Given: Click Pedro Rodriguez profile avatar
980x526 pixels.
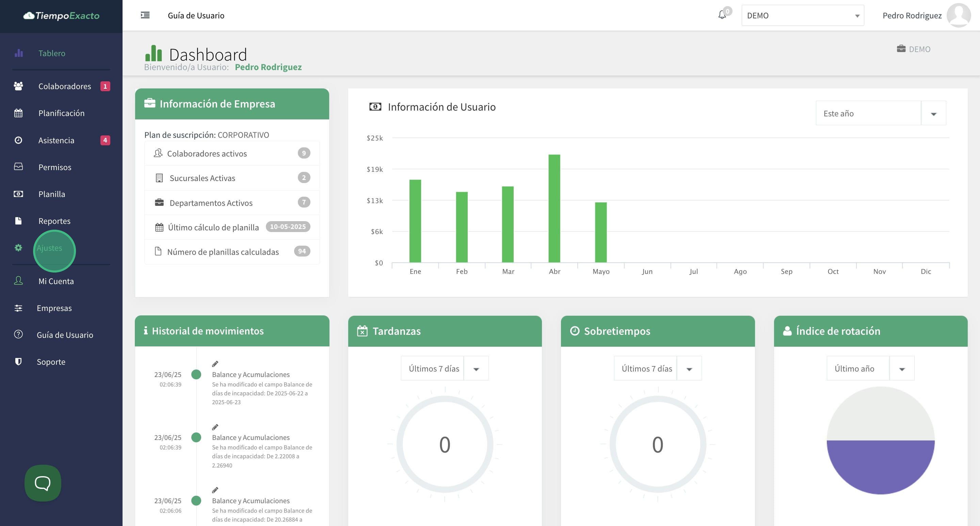Looking at the screenshot, I should point(958,15).
